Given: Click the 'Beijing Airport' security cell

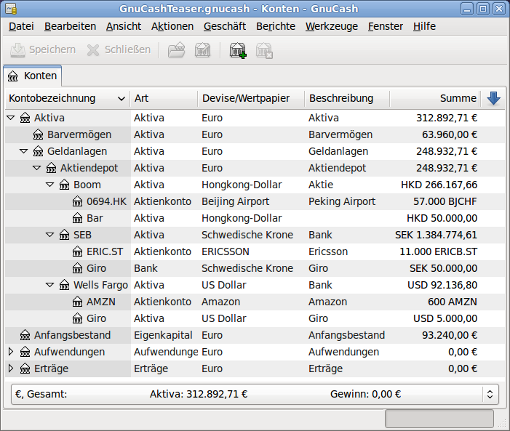Looking at the screenshot, I should pyautogui.click(x=235, y=202).
